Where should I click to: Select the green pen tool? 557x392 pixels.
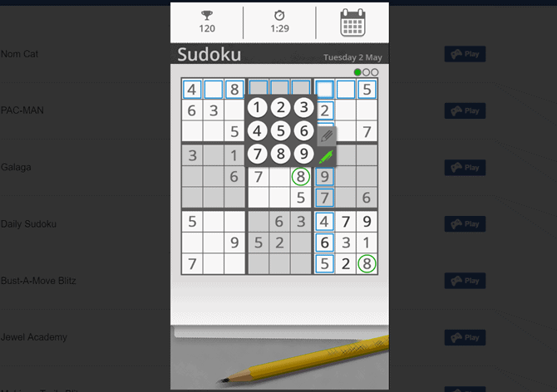pyautogui.click(x=326, y=156)
